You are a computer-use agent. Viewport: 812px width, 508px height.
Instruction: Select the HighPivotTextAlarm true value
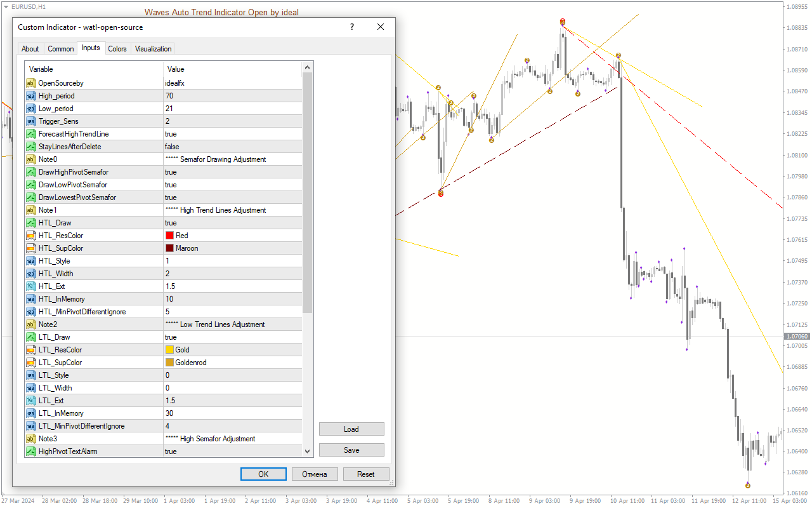click(x=171, y=451)
